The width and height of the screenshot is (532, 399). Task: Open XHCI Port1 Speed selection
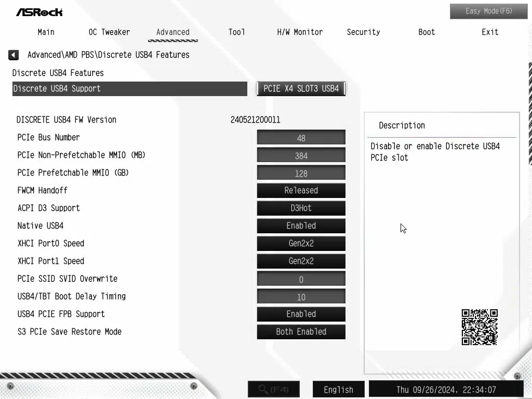click(301, 261)
